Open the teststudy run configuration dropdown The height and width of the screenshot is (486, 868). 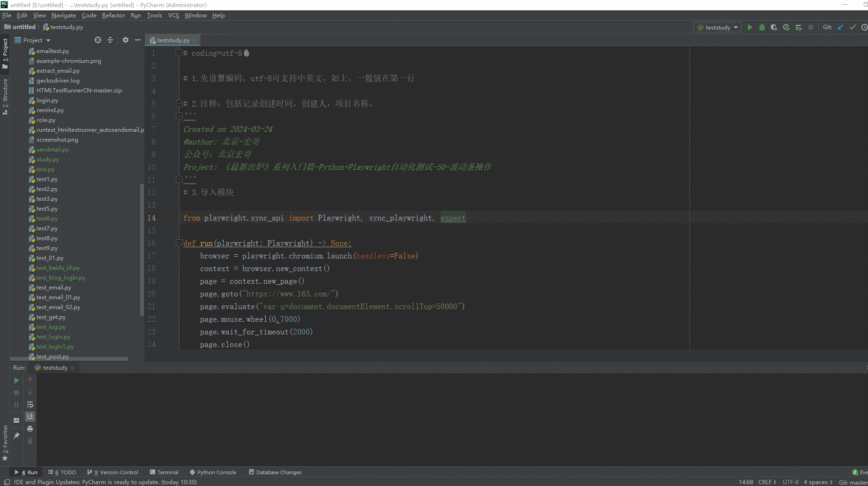point(717,27)
